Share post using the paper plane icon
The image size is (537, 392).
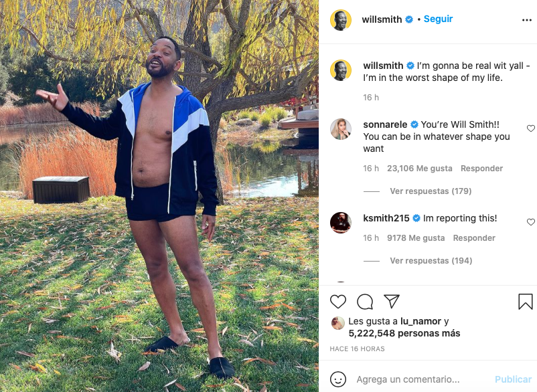coord(392,301)
